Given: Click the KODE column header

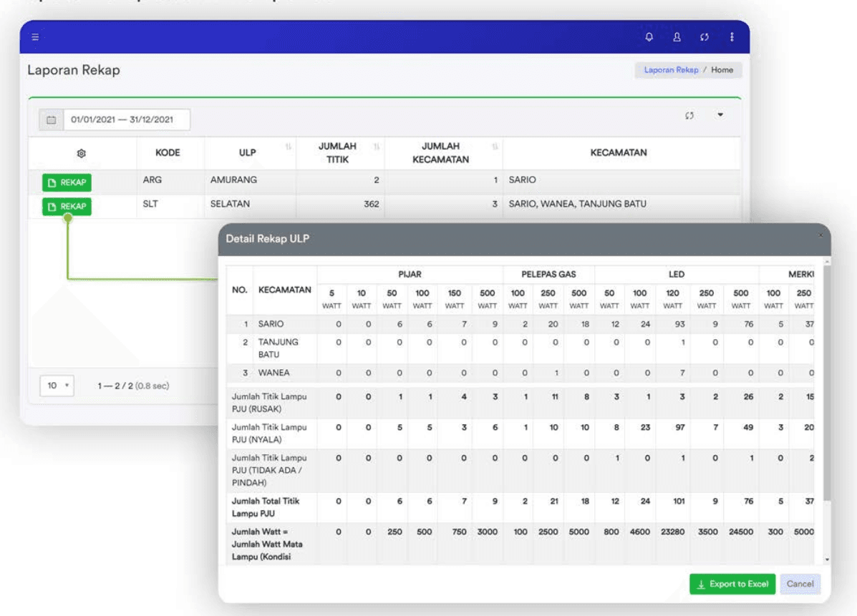Looking at the screenshot, I should (168, 153).
